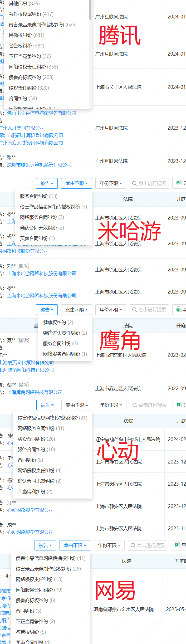Expand 年份不限 dropdown above 米哈游 section

click(x=111, y=183)
